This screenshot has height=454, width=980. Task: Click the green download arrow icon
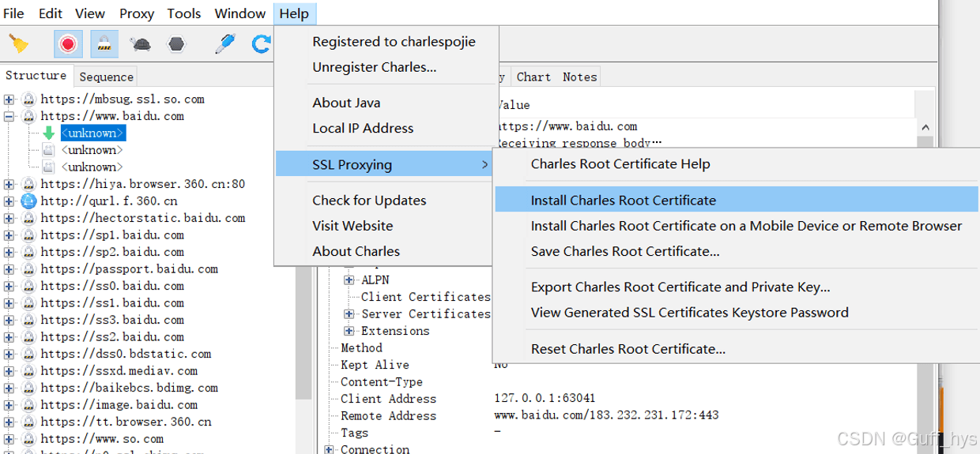pos(49,133)
